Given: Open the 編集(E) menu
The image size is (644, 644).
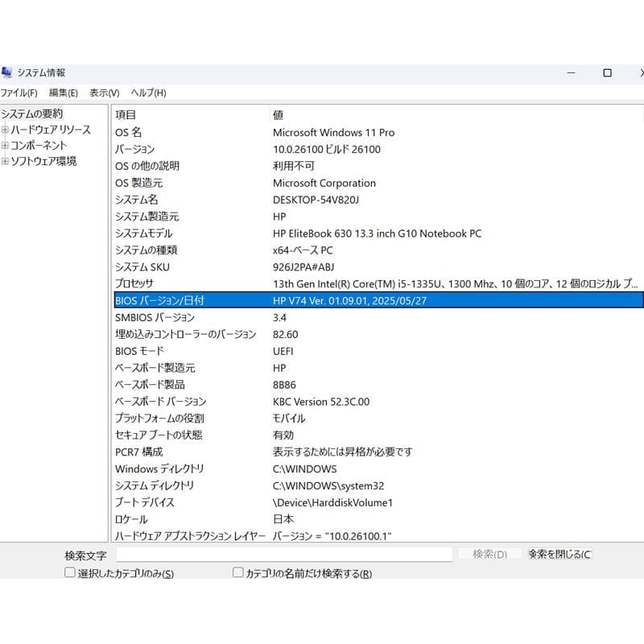Looking at the screenshot, I should (63, 93).
